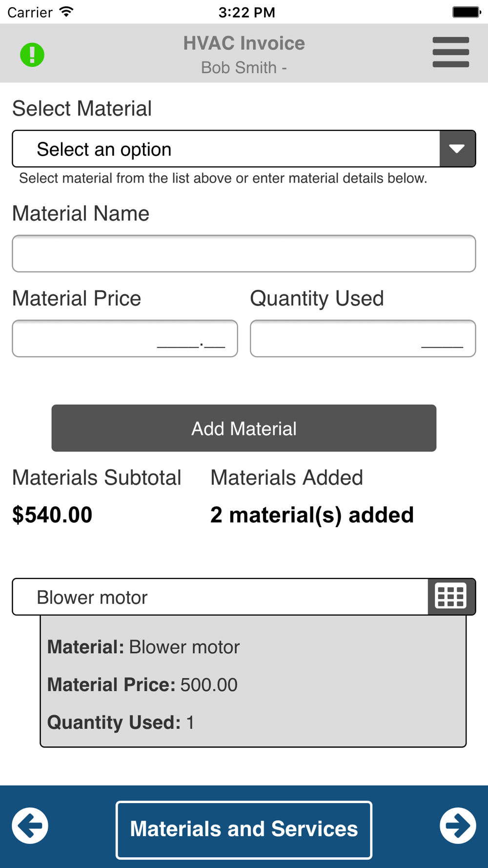Tap the '2 material(s) added' text
Viewport: 488px width, 868px height.
click(312, 515)
